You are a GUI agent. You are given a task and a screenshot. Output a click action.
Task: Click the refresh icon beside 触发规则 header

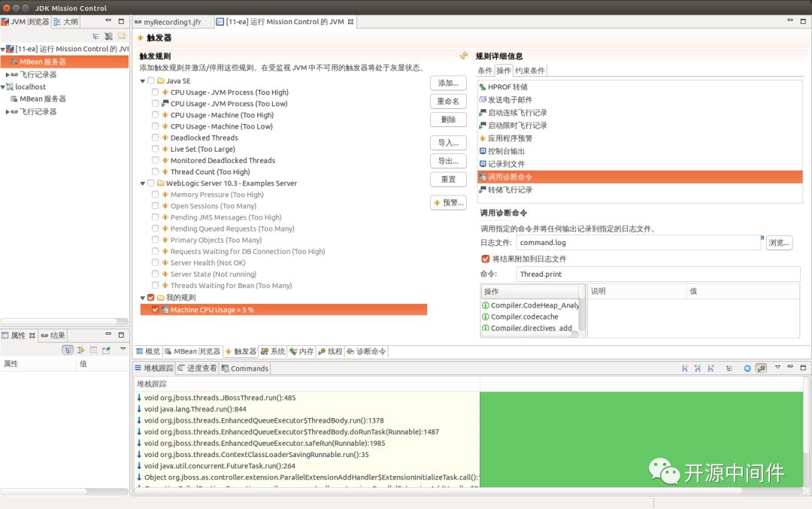click(463, 56)
